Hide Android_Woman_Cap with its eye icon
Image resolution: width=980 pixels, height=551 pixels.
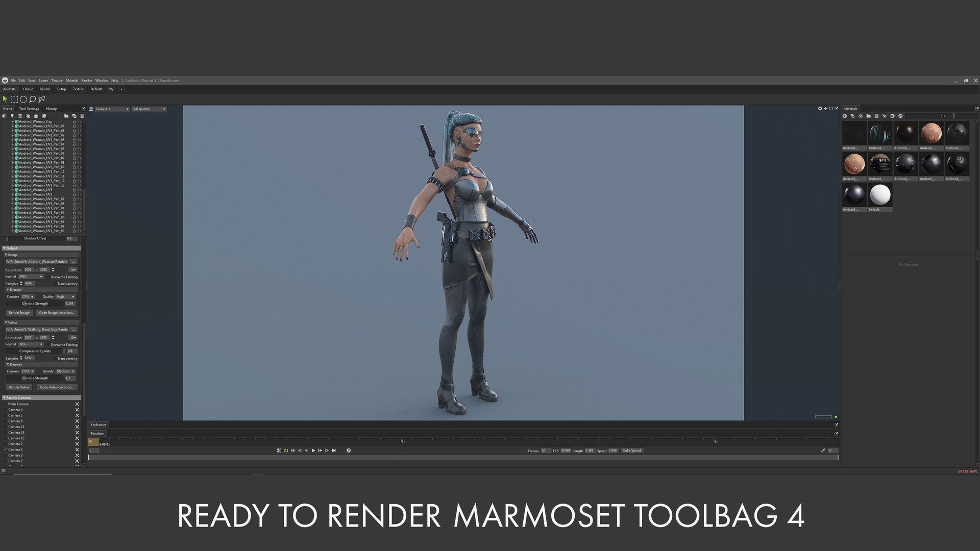(x=80, y=121)
